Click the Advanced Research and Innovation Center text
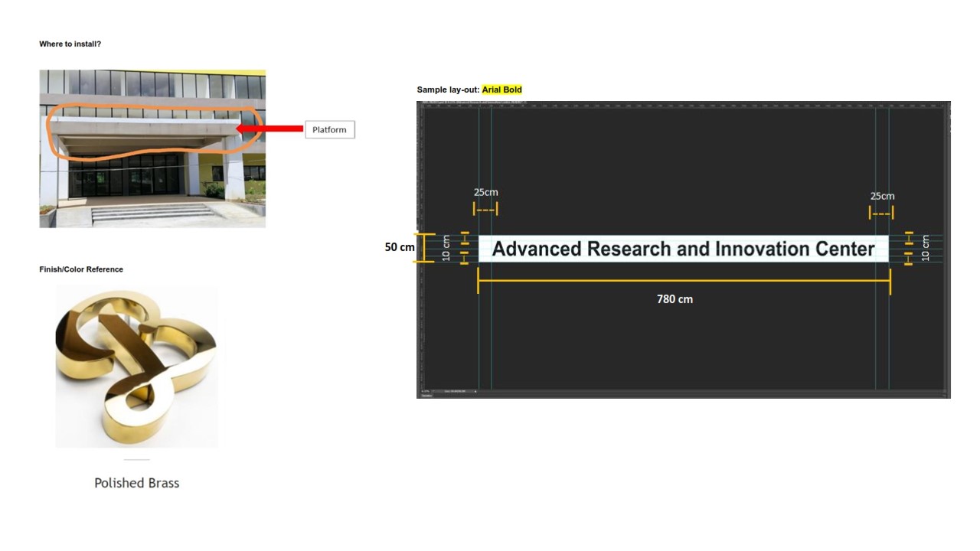Screen dimensions: 980x551 [x=683, y=249]
